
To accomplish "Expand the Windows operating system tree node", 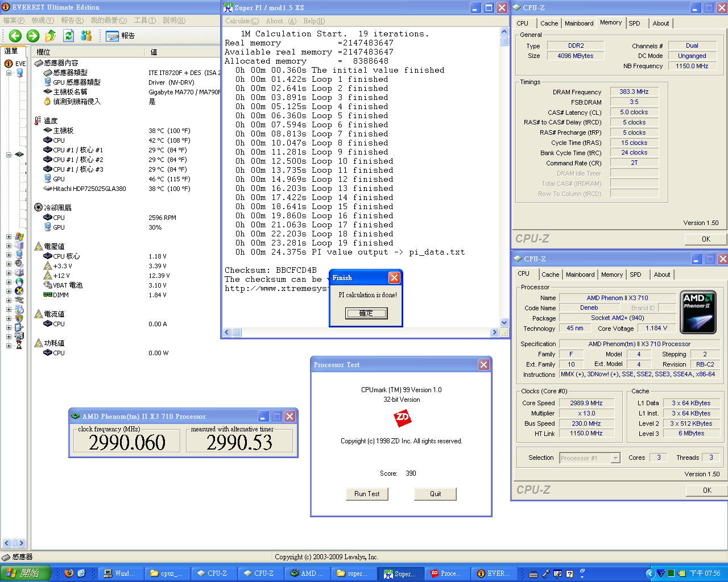I will (x=9, y=236).
